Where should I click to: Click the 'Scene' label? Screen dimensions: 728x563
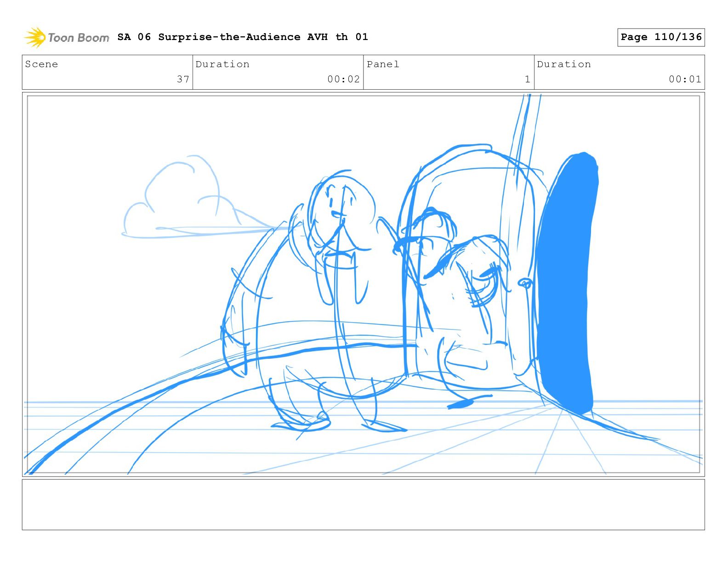point(41,64)
